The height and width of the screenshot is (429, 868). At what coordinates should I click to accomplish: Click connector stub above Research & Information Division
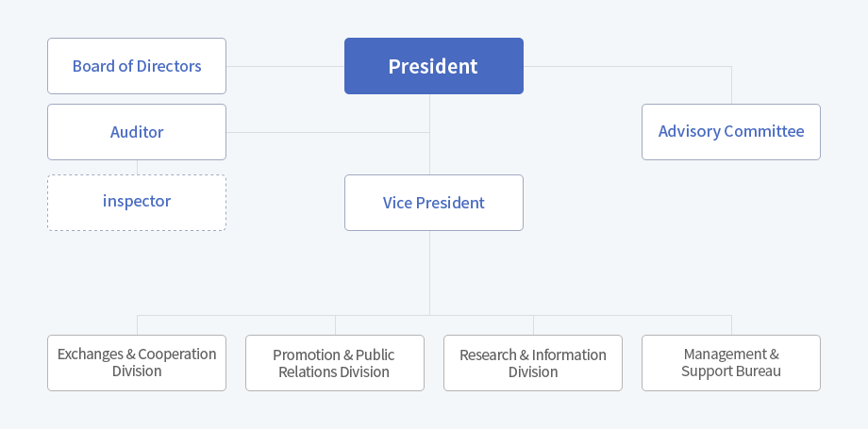point(534,325)
